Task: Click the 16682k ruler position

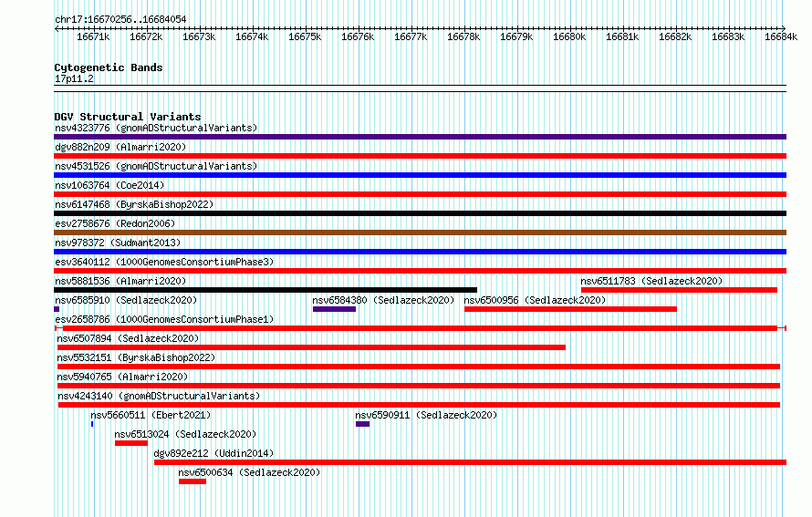Action: tap(675, 36)
